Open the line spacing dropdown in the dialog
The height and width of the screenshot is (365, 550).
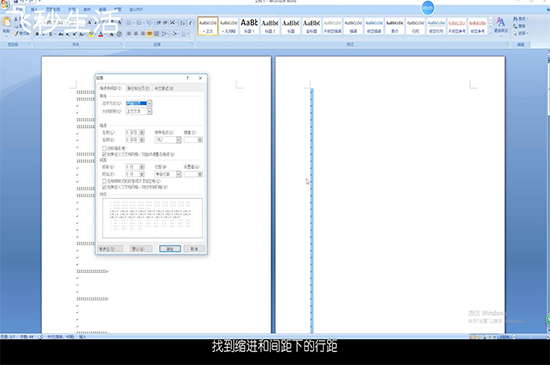[179, 174]
